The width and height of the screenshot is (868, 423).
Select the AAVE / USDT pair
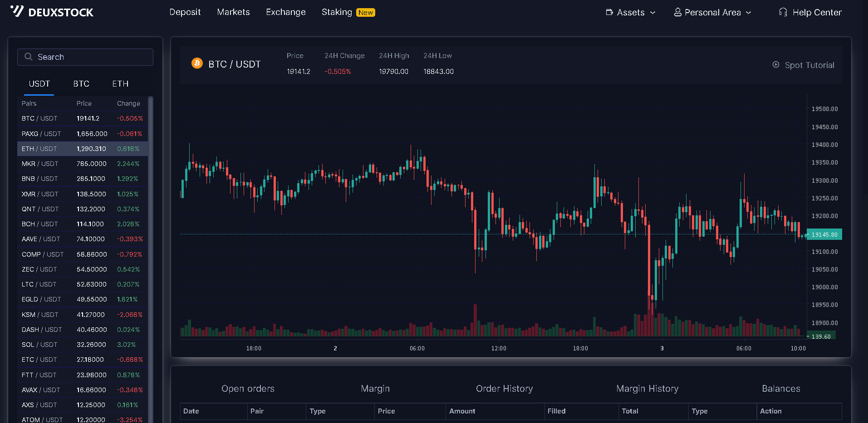coord(83,239)
